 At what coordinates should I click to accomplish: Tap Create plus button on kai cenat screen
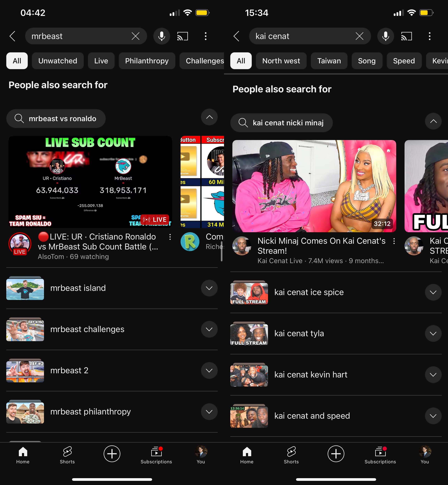(x=336, y=454)
